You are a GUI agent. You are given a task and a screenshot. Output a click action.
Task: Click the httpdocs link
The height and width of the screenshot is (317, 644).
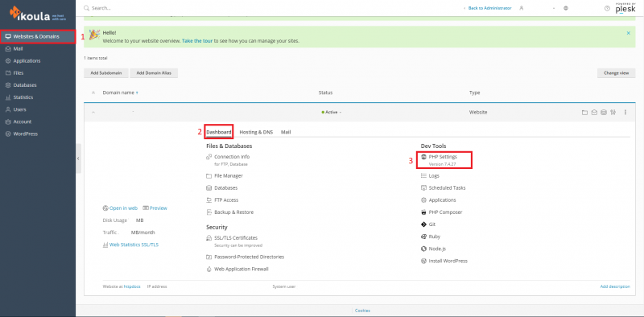click(132, 286)
